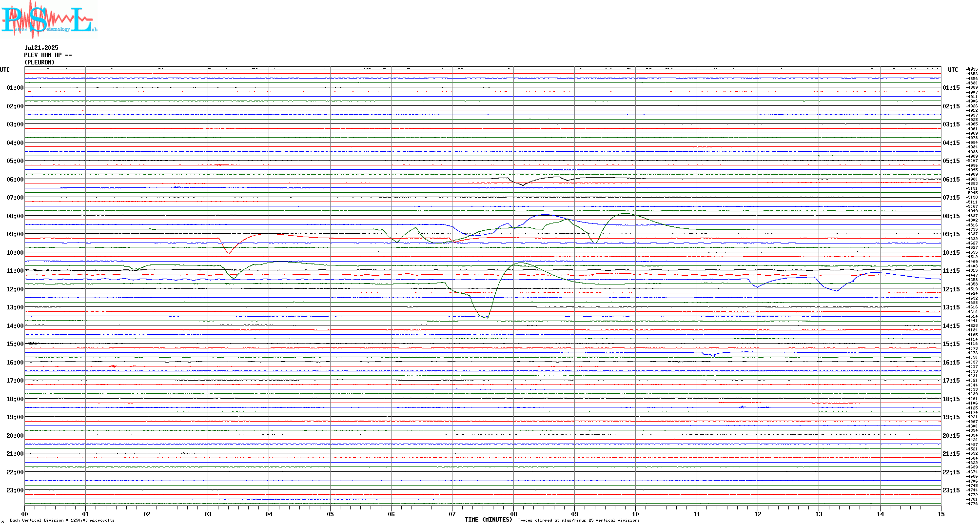Select the 14:00 hour label
The image size is (980, 527).
[15, 326]
